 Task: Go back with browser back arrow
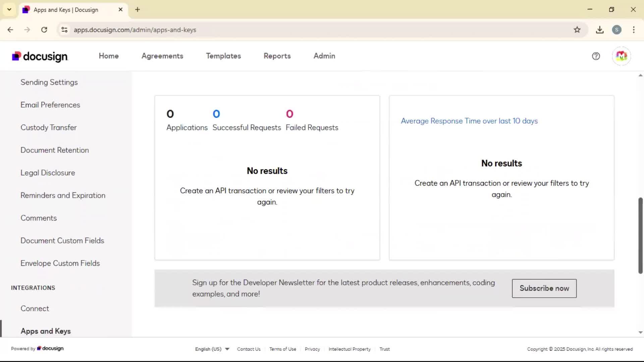pos(10,30)
